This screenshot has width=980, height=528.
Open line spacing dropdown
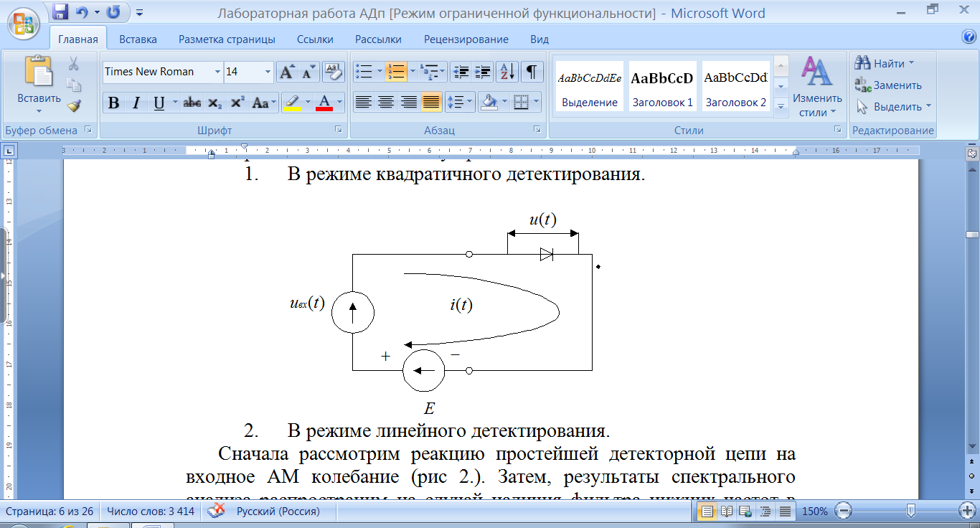tap(459, 103)
